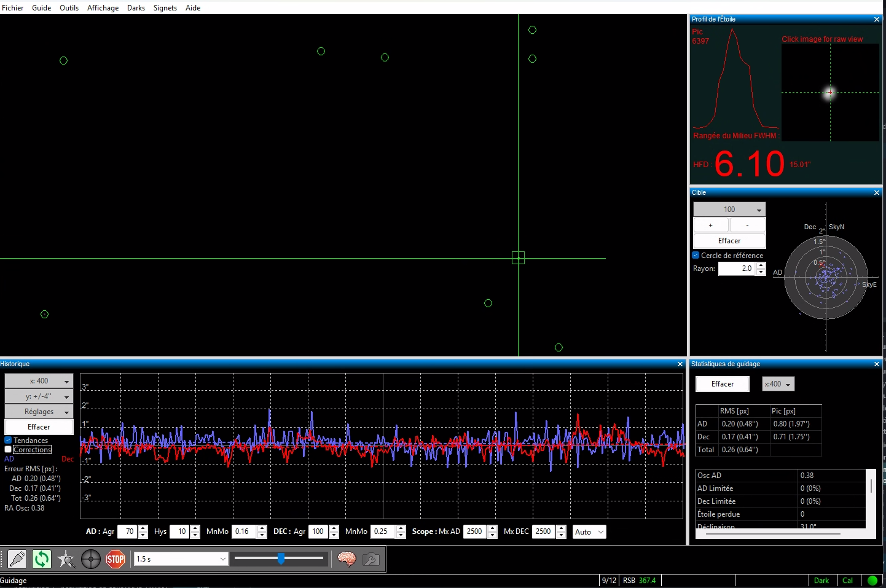Click the Dec legend label
This screenshot has height=588, width=886.
pyautogui.click(x=68, y=459)
